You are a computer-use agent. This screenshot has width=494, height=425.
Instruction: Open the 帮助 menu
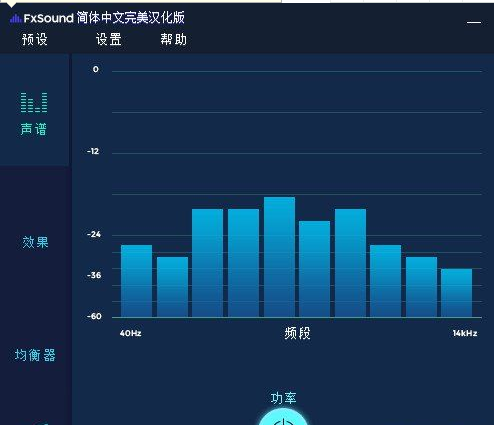click(173, 39)
